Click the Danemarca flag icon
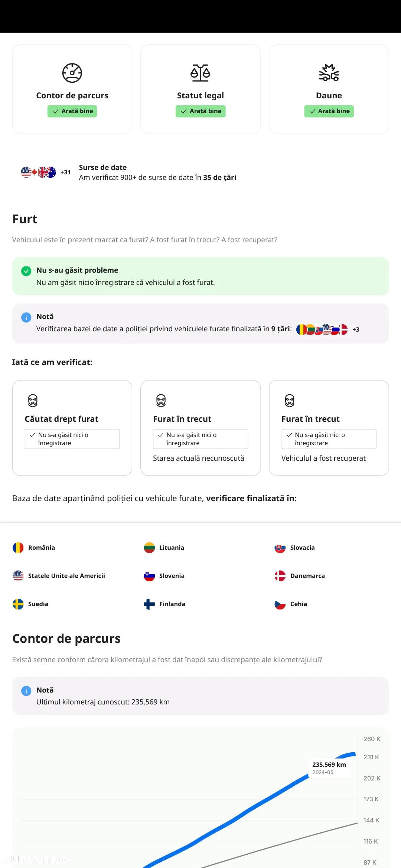The image size is (401, 868). [280, 576]
